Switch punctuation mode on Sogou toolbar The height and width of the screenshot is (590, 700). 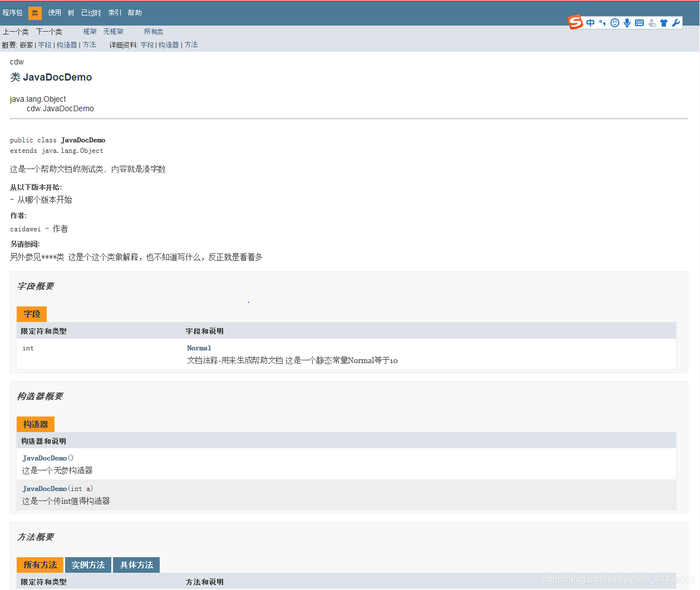coord(603,23)
